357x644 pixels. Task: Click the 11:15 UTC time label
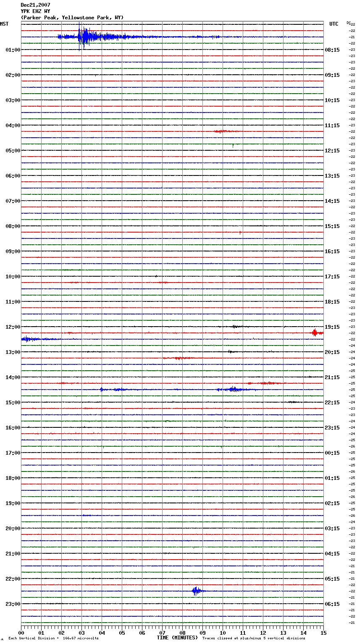[x=332, y=126]
